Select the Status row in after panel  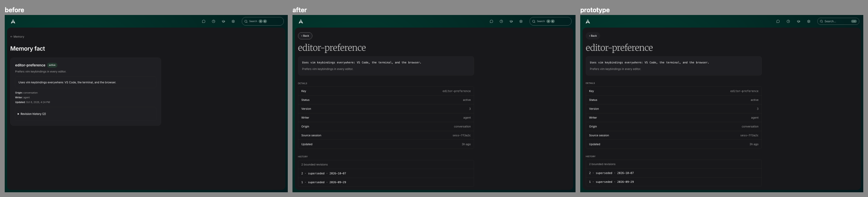[x=386, y=100]
